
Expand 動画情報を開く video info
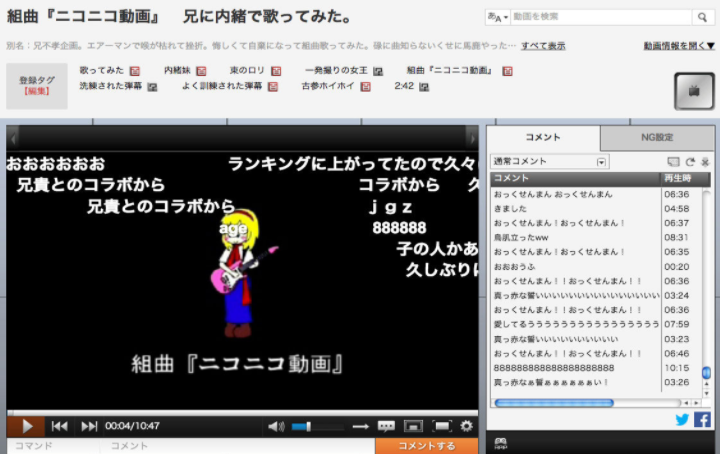[679, 46]
